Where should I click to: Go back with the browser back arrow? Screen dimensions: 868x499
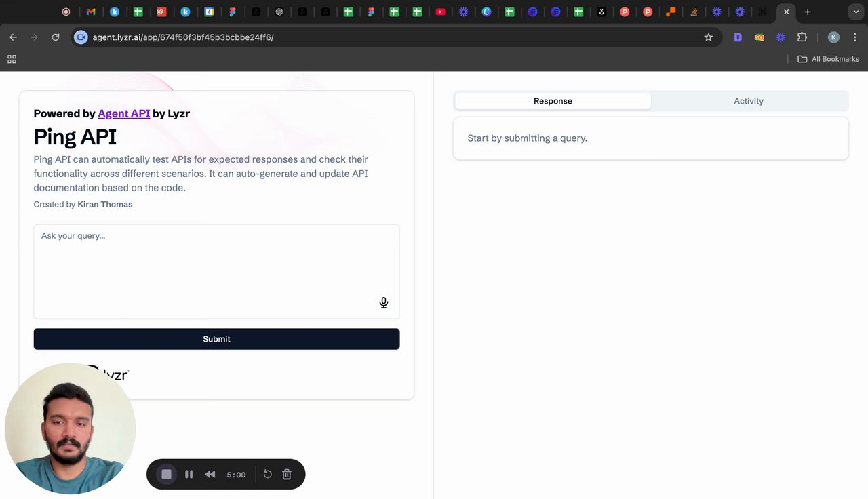(x=13, y=37)
